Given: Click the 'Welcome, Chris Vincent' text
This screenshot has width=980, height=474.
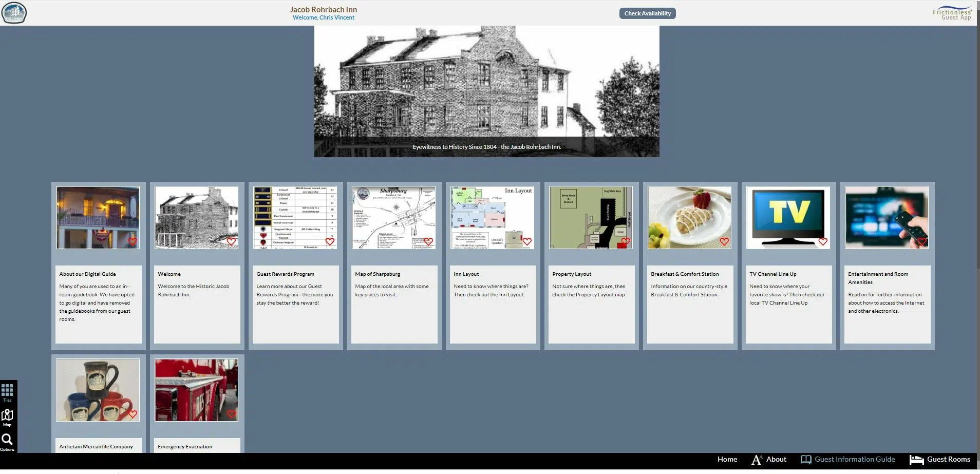Looking at the screenshot, I should [323, 17].
